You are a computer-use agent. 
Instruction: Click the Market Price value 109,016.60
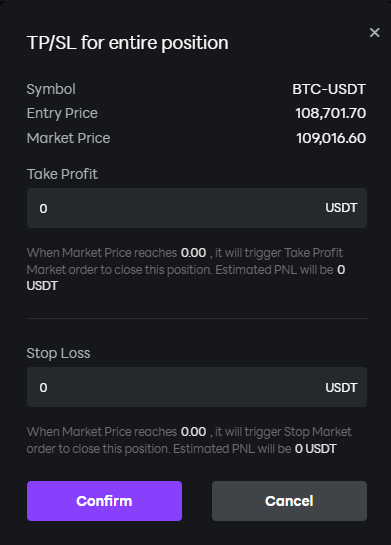click(x=331, y=138)
